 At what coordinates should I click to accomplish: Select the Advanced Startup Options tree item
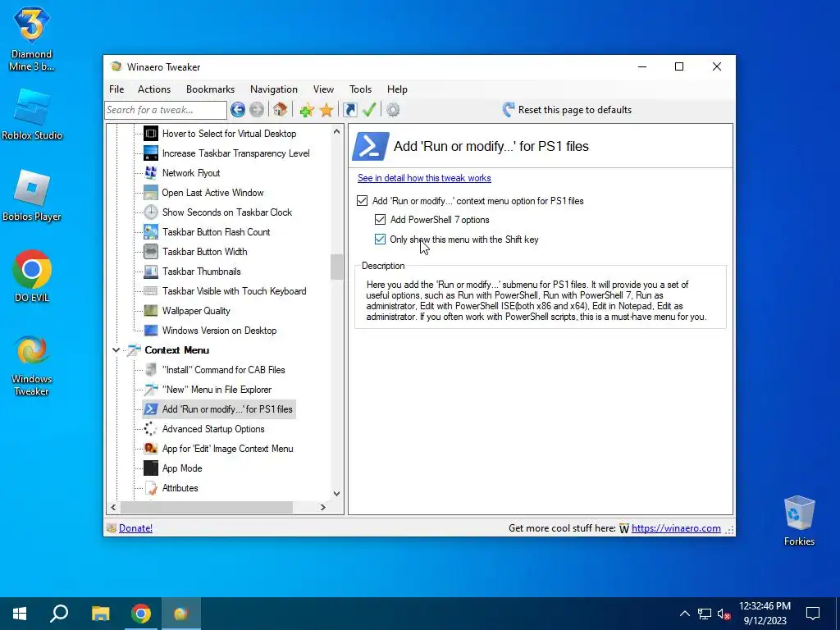click(x=213, y=429)
